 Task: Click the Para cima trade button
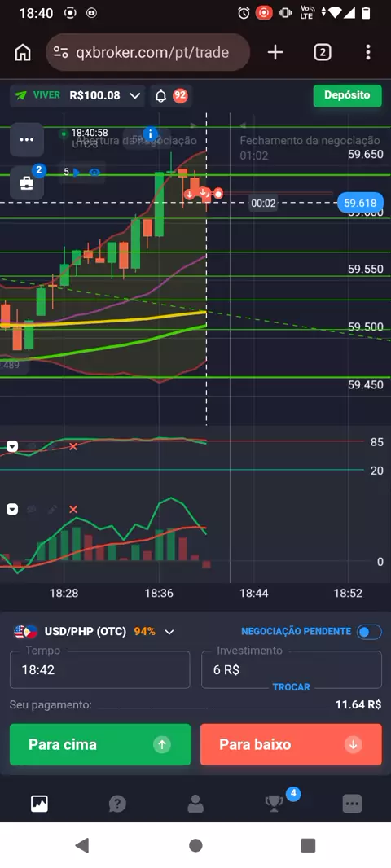coord(100,744)
